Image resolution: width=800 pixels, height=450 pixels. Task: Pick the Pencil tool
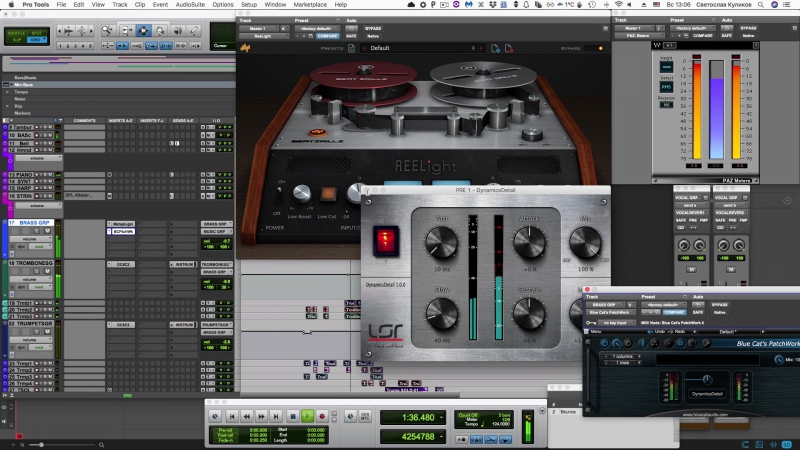click(x=194, y=31)
